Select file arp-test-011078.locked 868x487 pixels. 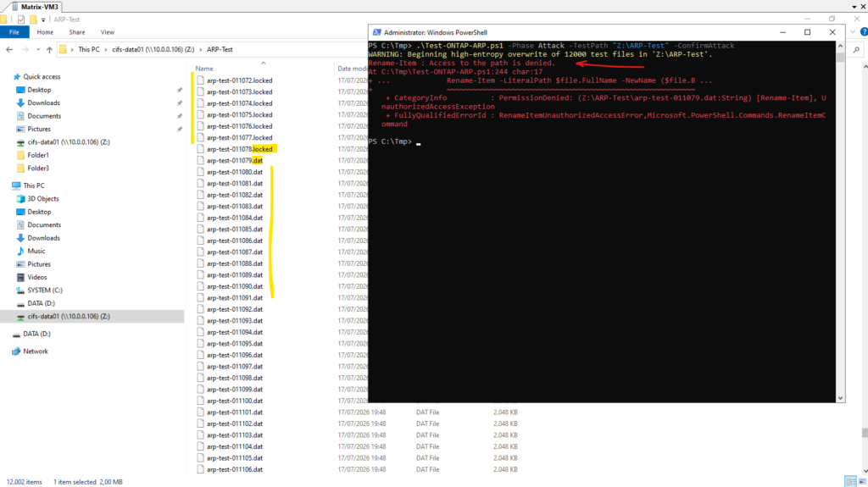click(240, 149)
